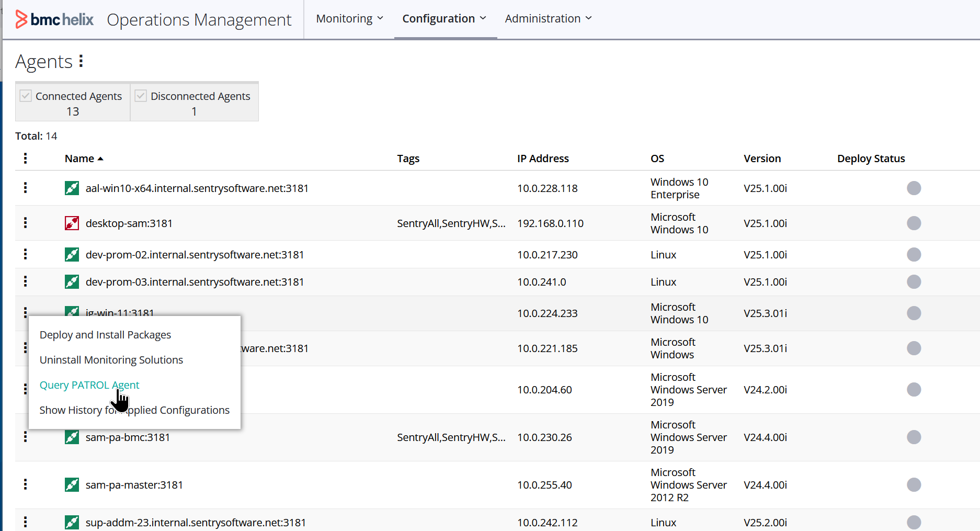Image resolution: width=980 pixels, height=531 pixels.
Task: Click the connected agent icon for sup-addm-23
Action: click(72, 522)
